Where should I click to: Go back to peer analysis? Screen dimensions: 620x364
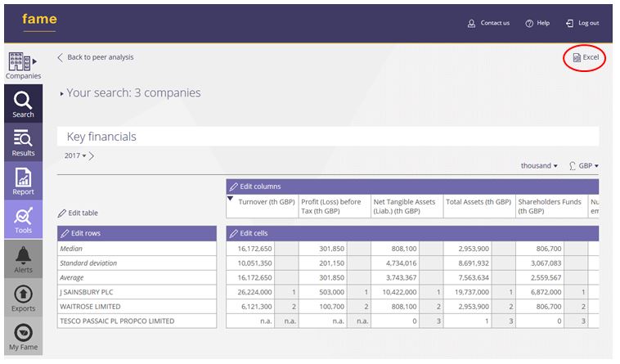[95, 57]
